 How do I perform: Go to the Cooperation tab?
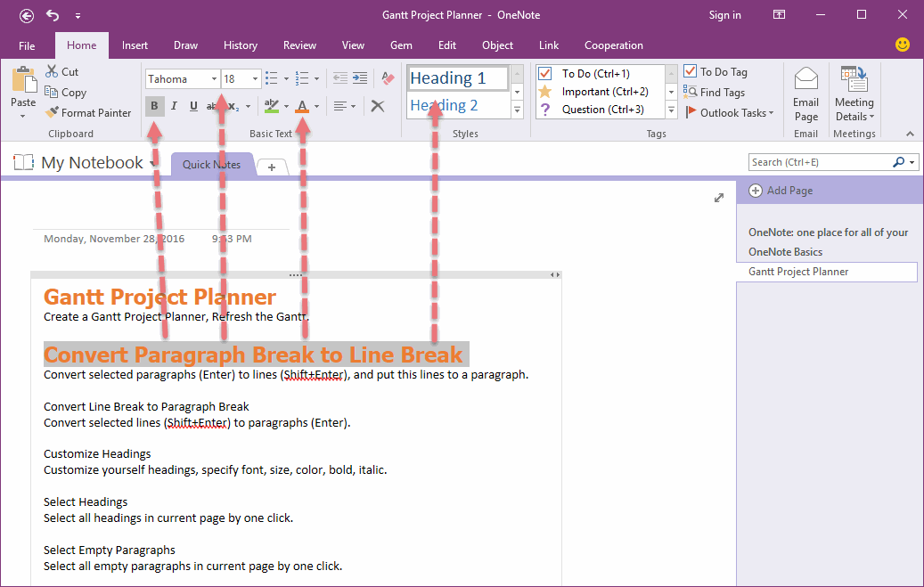(613, 45)
